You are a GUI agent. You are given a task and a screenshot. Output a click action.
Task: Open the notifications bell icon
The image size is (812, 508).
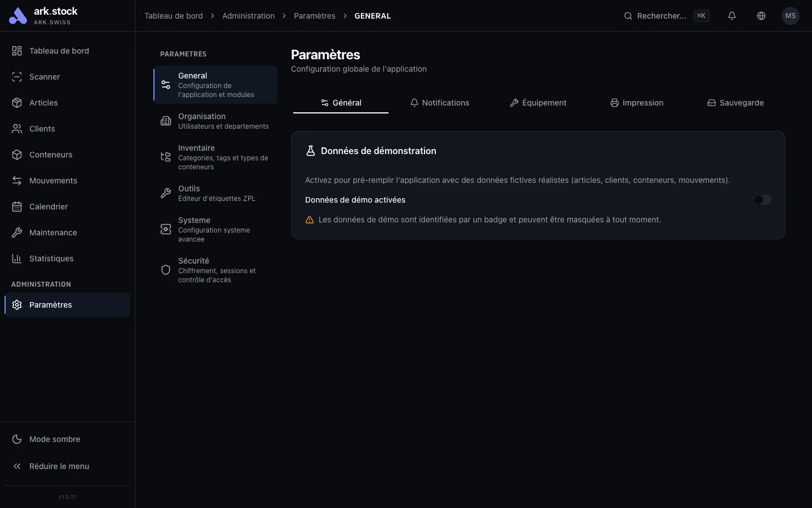coord(732,16)
